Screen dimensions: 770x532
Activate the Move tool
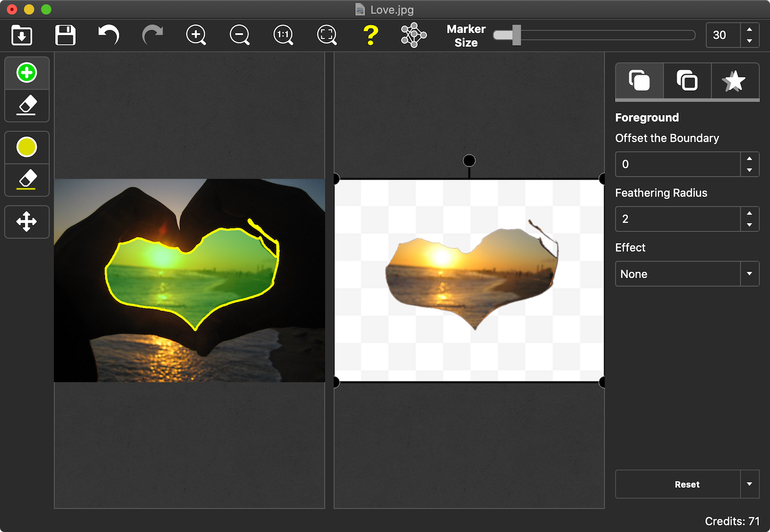26,221
